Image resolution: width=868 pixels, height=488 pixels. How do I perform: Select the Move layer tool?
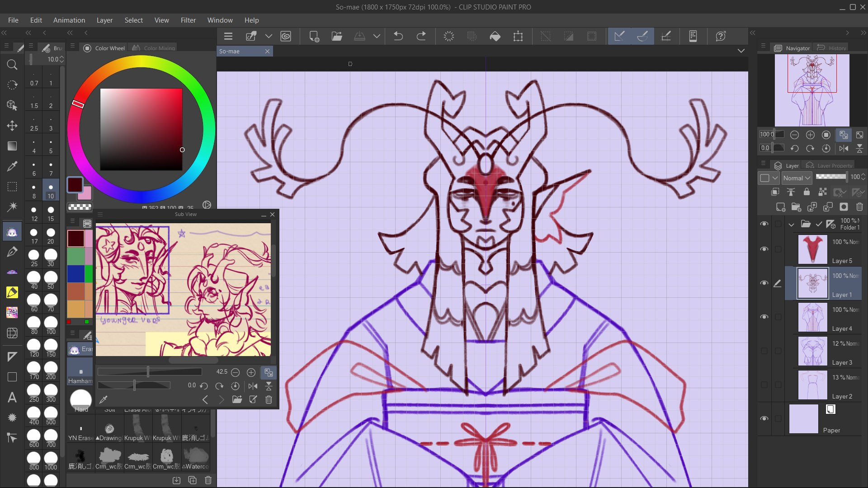[x=12, y=126]
